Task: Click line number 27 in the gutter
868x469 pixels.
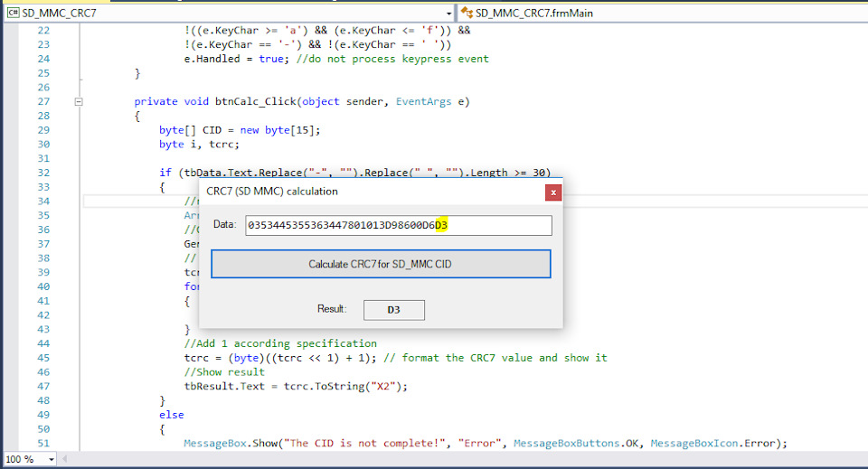Action: click(43, 101)
